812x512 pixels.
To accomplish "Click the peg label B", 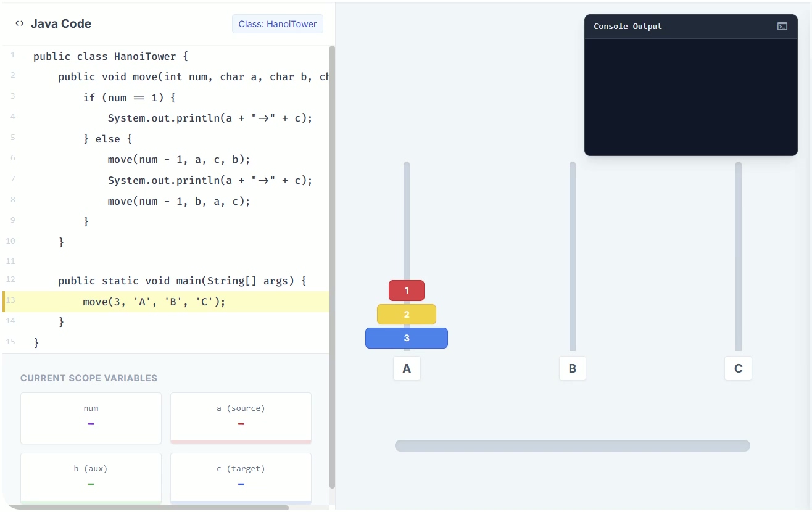I will (572, 368).
